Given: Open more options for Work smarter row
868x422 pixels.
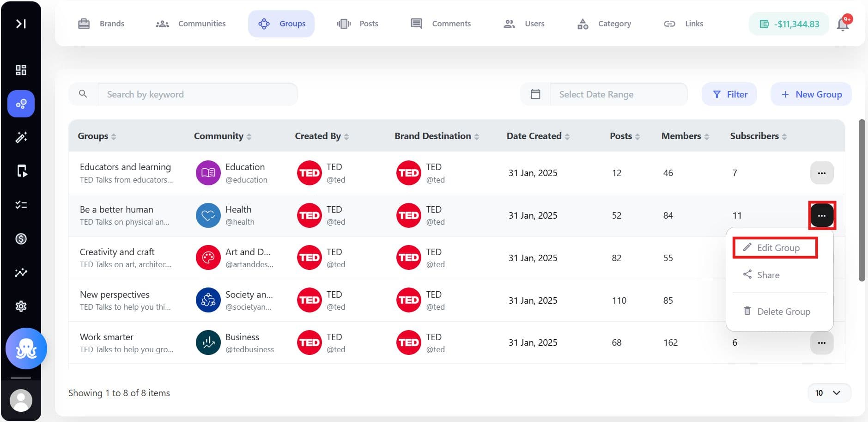Looking at the screenshot, I should 822,343.
